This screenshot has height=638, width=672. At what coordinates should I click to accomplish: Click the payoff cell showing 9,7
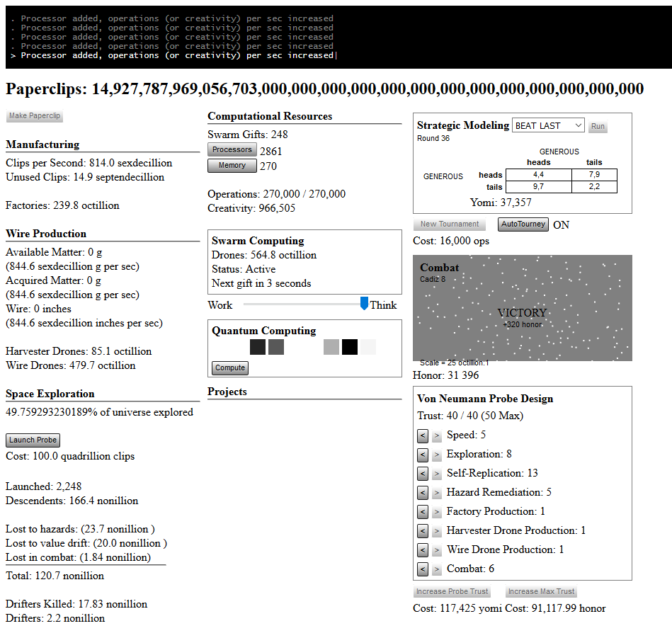click(539, 187)
